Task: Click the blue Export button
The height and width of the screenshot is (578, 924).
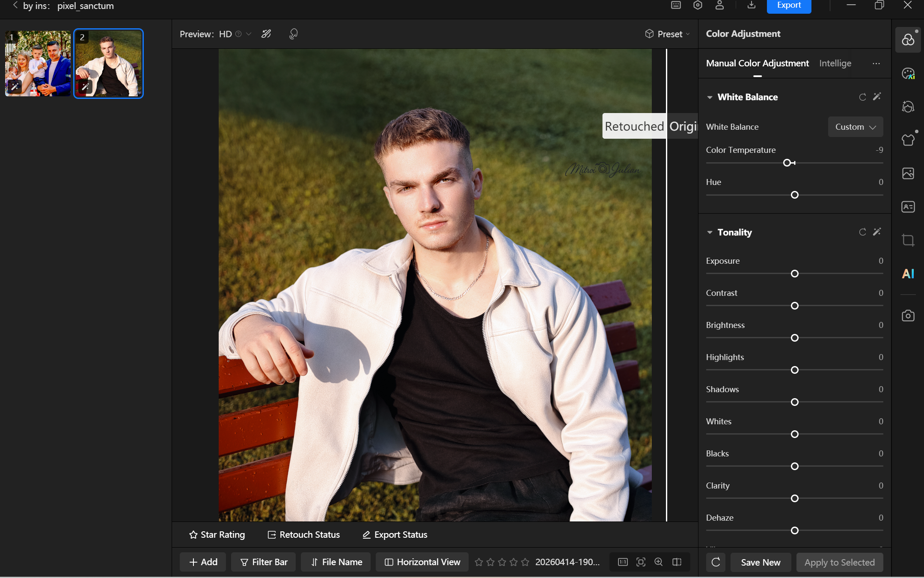Action: click(x=788, y=6)
